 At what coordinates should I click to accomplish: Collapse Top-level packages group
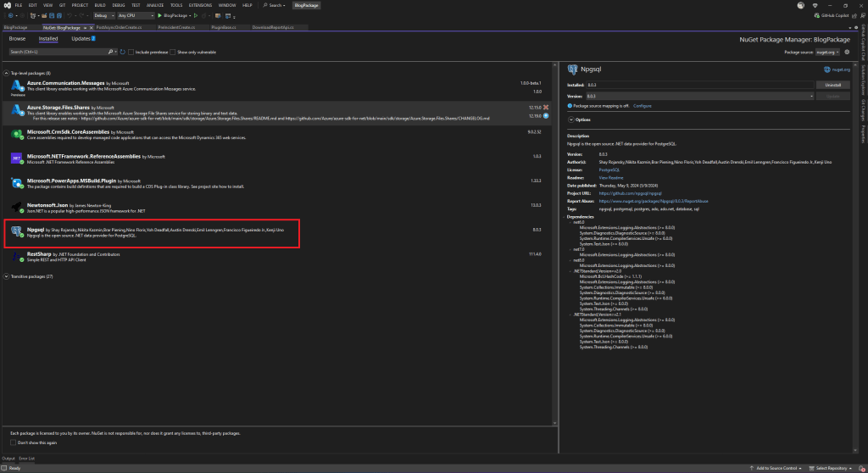pos(7,73)
